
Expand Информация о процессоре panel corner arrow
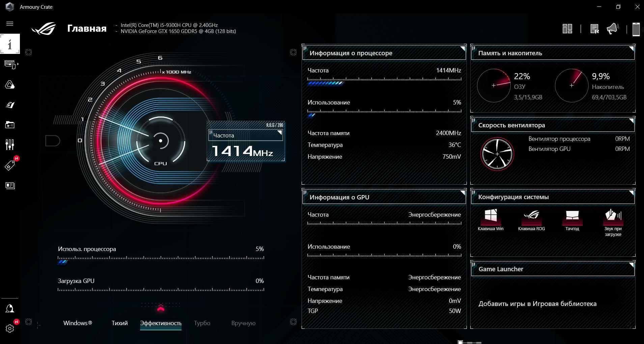(463, 49)
